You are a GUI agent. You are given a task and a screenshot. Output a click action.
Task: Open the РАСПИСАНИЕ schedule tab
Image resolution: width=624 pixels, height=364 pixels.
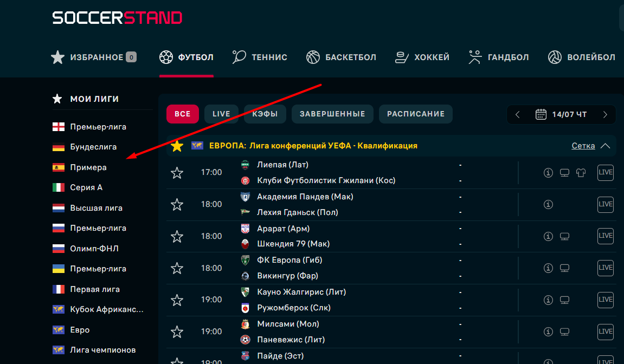(416, 114)
